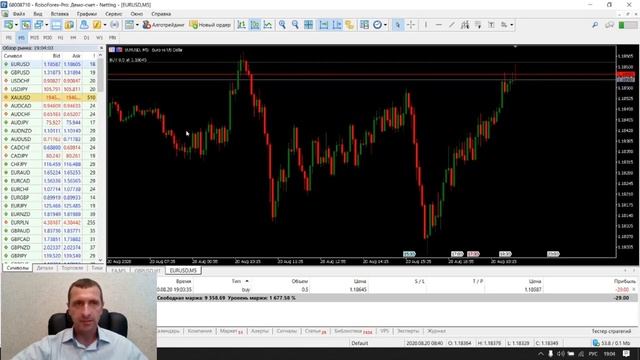640x360 pixels.
Task: Open the Справка menu
Action: [x=161, y=14]
